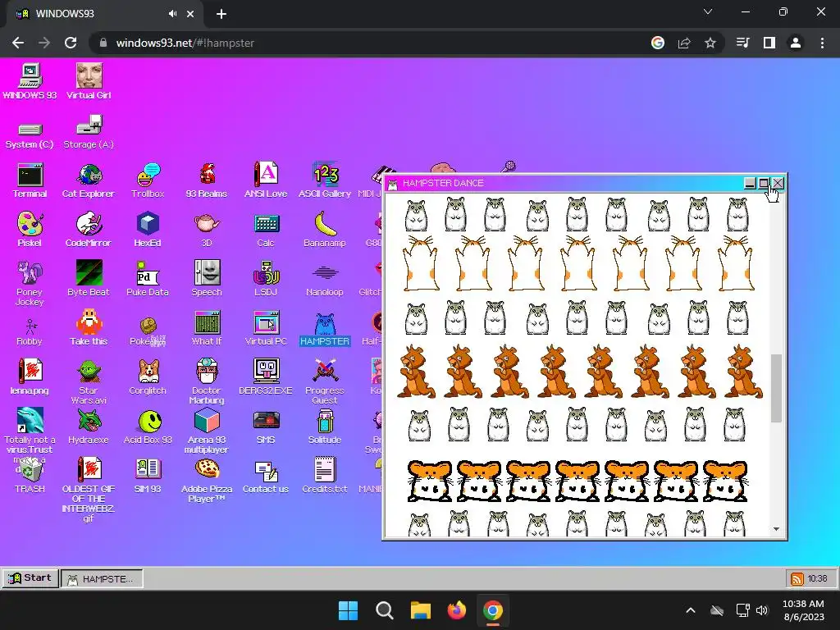This screenshot has width=840, height=630.
Task: Click the RSS feed tray icon
Action: [x=797, y=578]
